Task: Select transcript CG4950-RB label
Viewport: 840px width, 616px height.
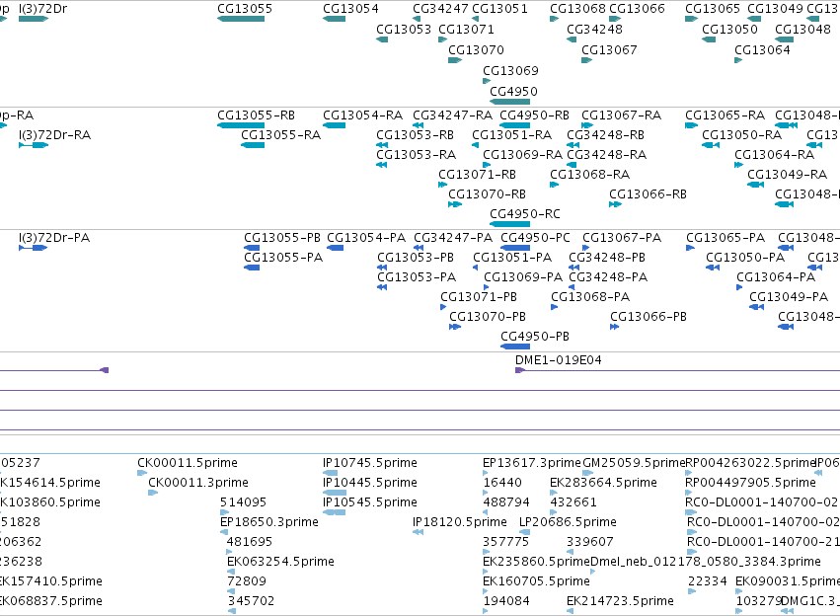Action: click(x=534, y=115)
